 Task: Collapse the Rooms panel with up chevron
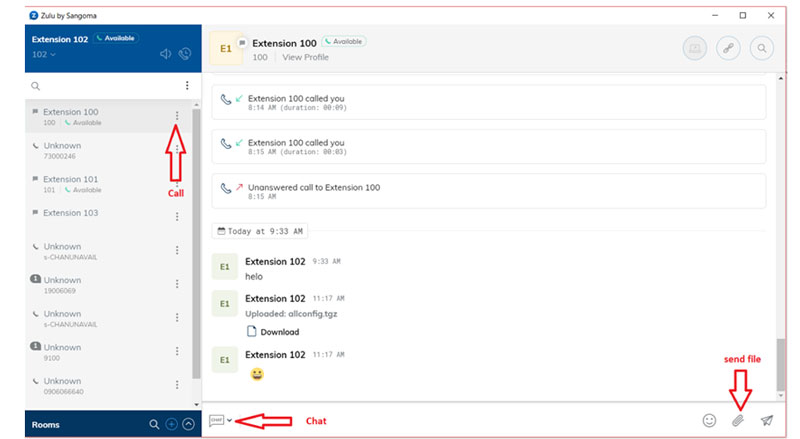[x=187, y=424]
